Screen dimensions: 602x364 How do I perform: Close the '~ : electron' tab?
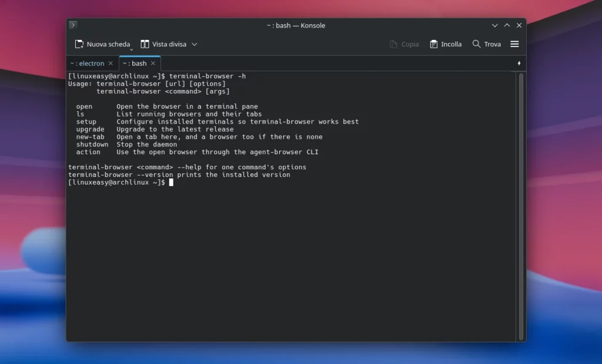click(x=111, y=63)
